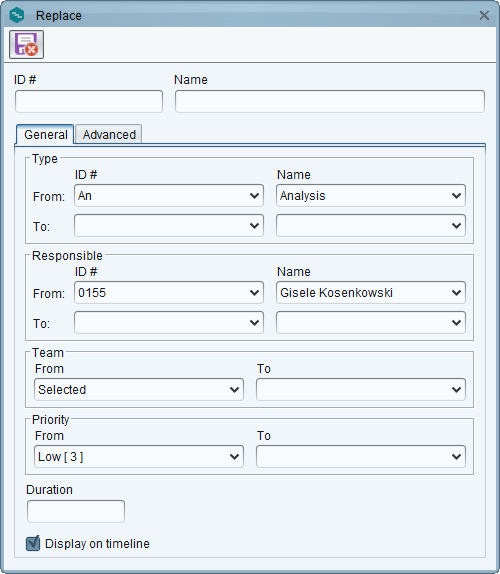Toggle the Display on timeline checkbox

click(33, 543)
